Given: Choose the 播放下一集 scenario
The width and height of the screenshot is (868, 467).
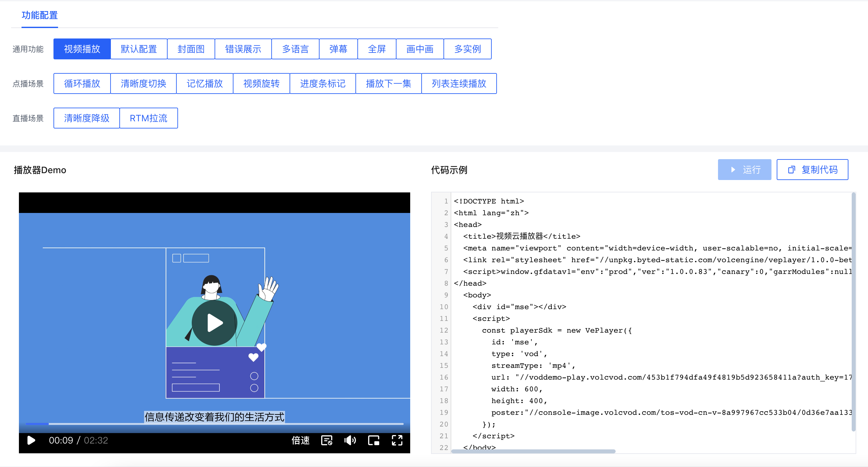Looking at the screenshot, I should 388,83.
